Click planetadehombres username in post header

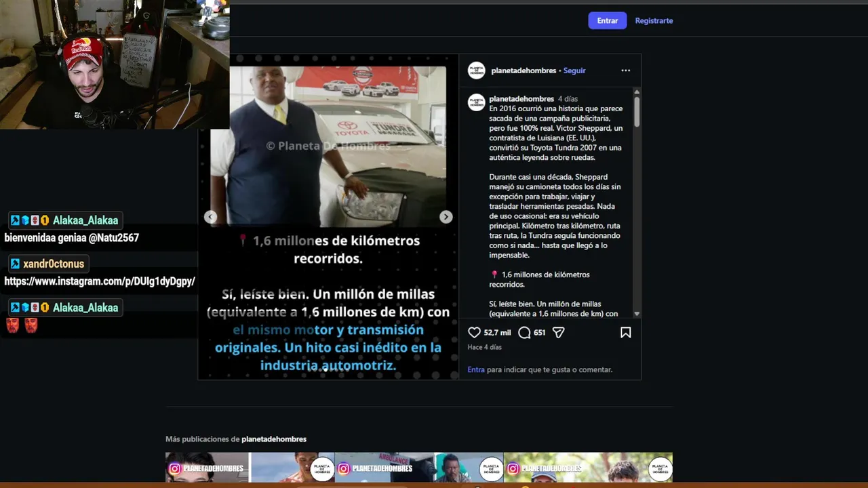coord(524,70)
